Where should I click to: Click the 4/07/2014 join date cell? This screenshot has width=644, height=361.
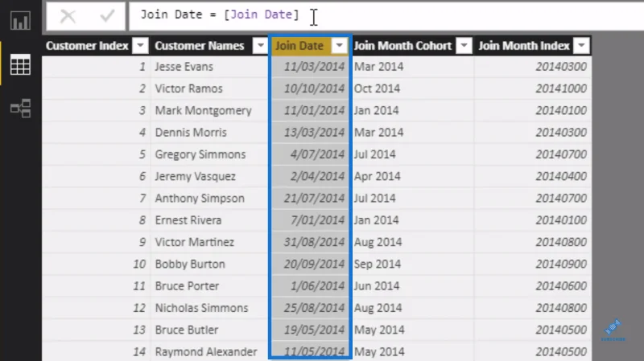(x=310, y=154)
